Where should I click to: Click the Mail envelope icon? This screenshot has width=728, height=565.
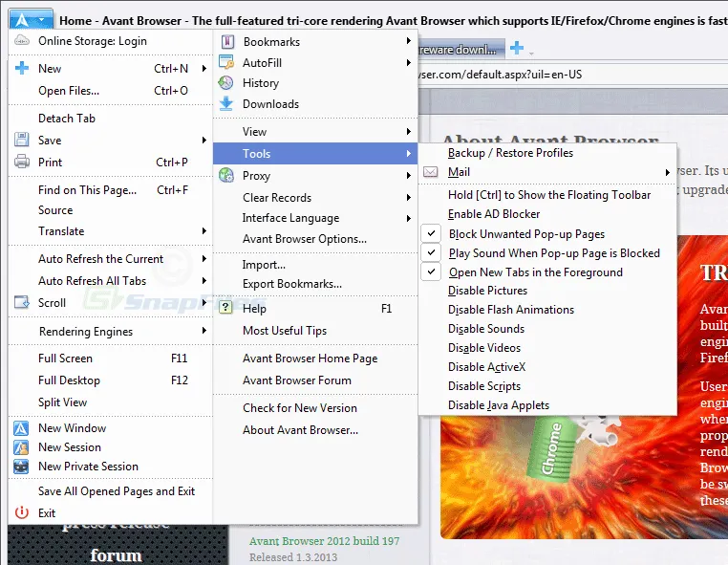click(430, 172)
